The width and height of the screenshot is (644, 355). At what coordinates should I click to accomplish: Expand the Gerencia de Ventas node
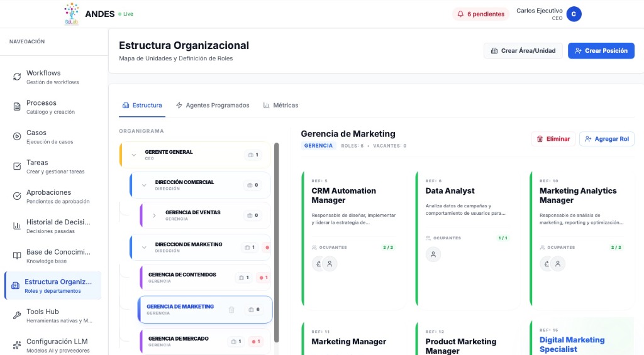pos(154,215)
